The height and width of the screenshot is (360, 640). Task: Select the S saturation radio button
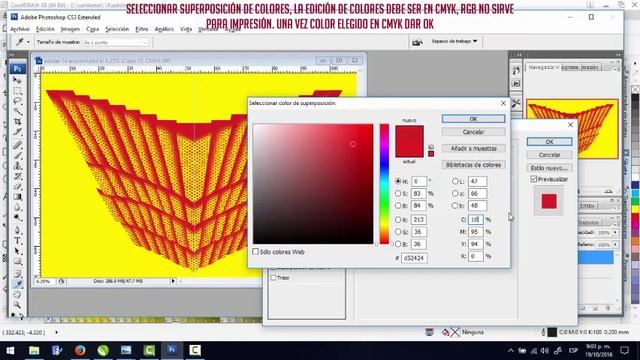click(398, 193)
